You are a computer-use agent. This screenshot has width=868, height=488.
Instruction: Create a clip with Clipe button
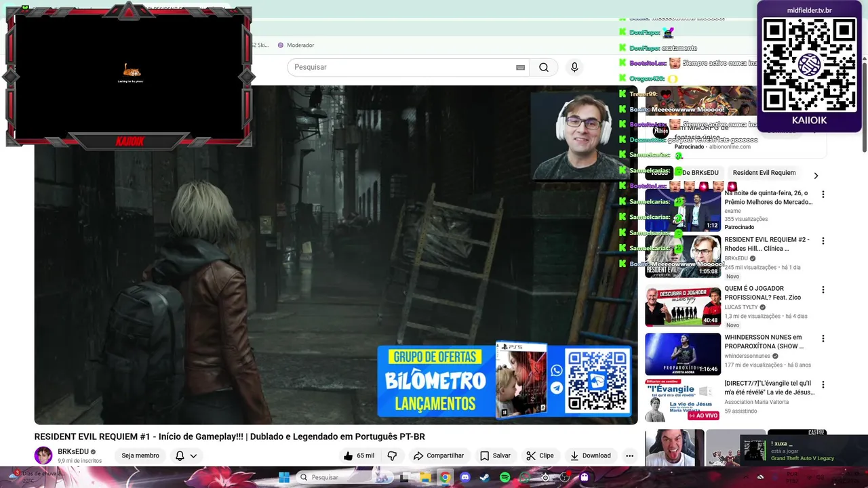point(540,455)
